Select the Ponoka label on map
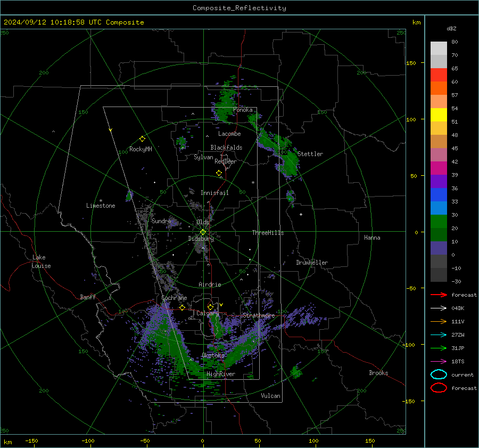The width and height of the screenshot is (479, 448). (243, 110)
